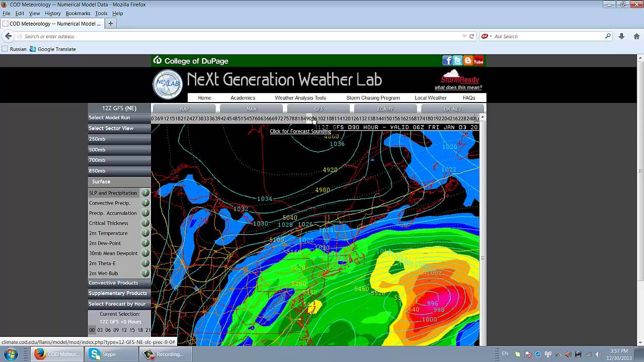Select forecast hour 102 in timeline

point(322,119)
